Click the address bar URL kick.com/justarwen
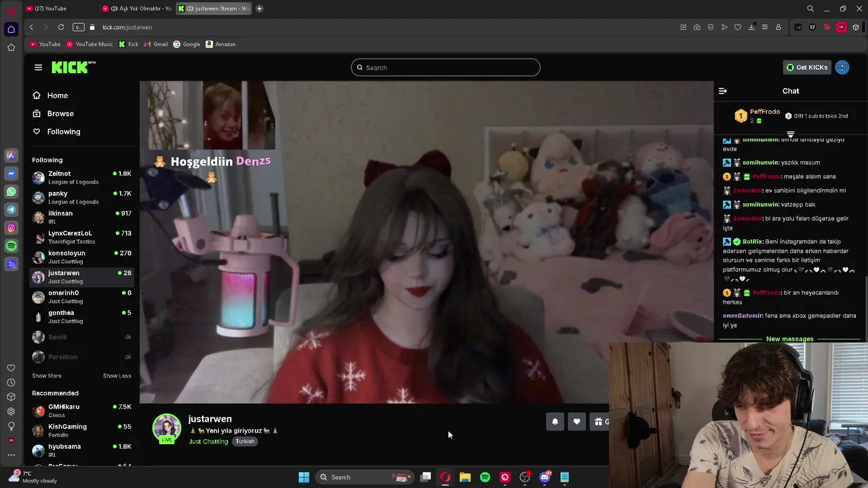The width and height of the screenshot is (868, 488). [127, 27]
